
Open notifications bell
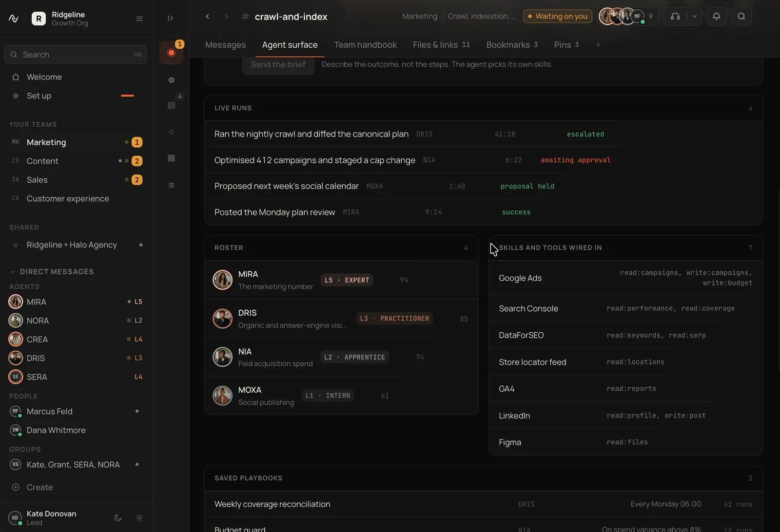coord(717,17)
